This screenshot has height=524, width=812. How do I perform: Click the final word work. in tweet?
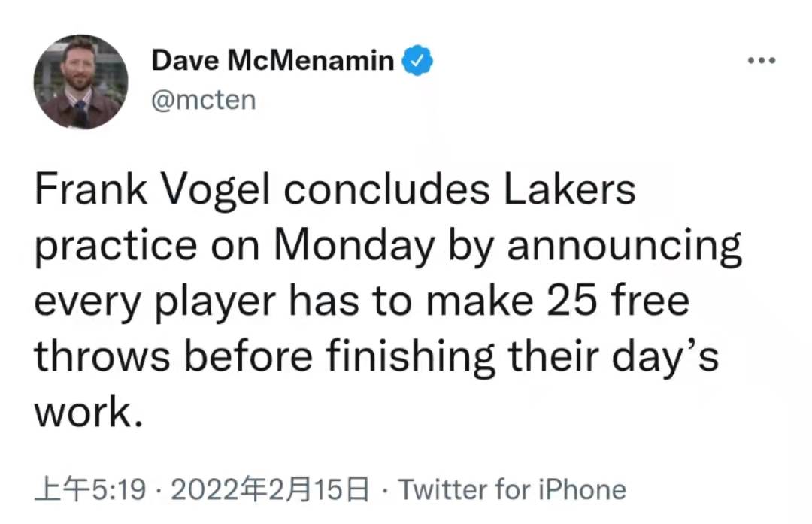pyautogui.click(x=88, y=413)
